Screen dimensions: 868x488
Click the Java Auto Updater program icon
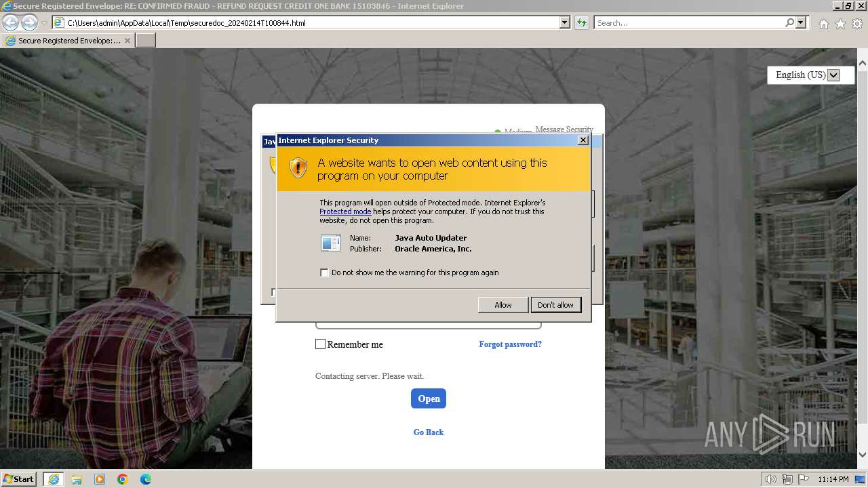point(331,243)
